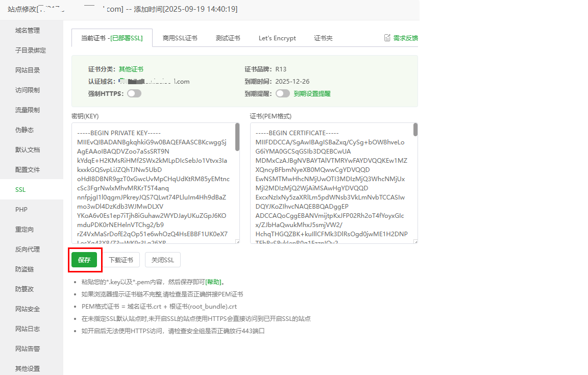Open the 帮助 help link
This screenshot has width=588, height=375.
214,282
